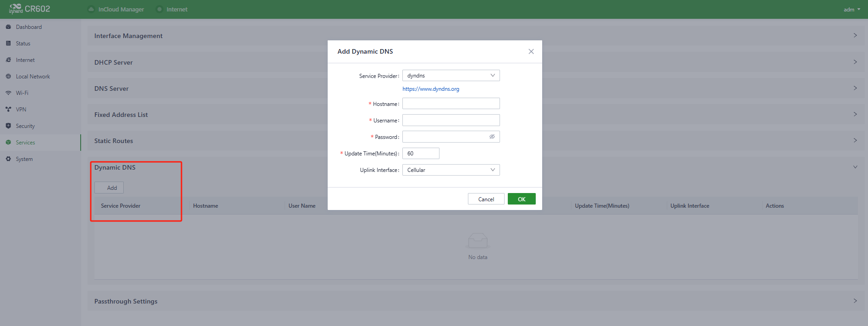The height and width of the screenshot is (326, 868).
Task: Click the Status sidebar icon
Action: (8, 44)
